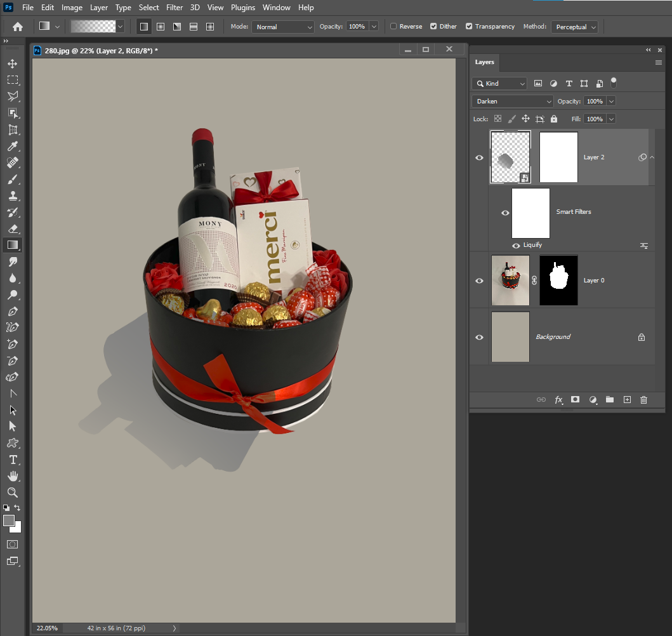Open the Perceptual Method dropdown
The width and height of the screenshot is (672, 636).
[x=574, y=27]
